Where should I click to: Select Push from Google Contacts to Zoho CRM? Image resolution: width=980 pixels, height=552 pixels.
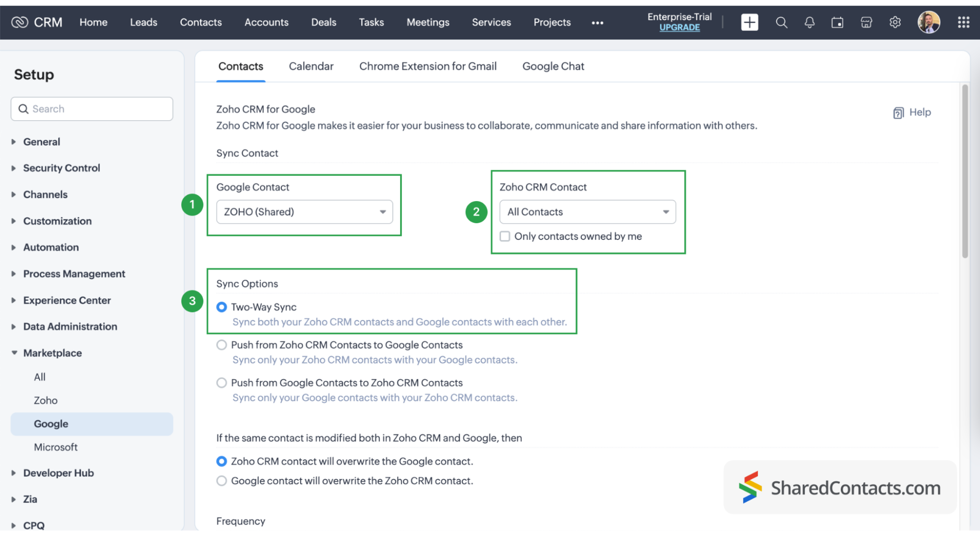[x=222, y=383]
